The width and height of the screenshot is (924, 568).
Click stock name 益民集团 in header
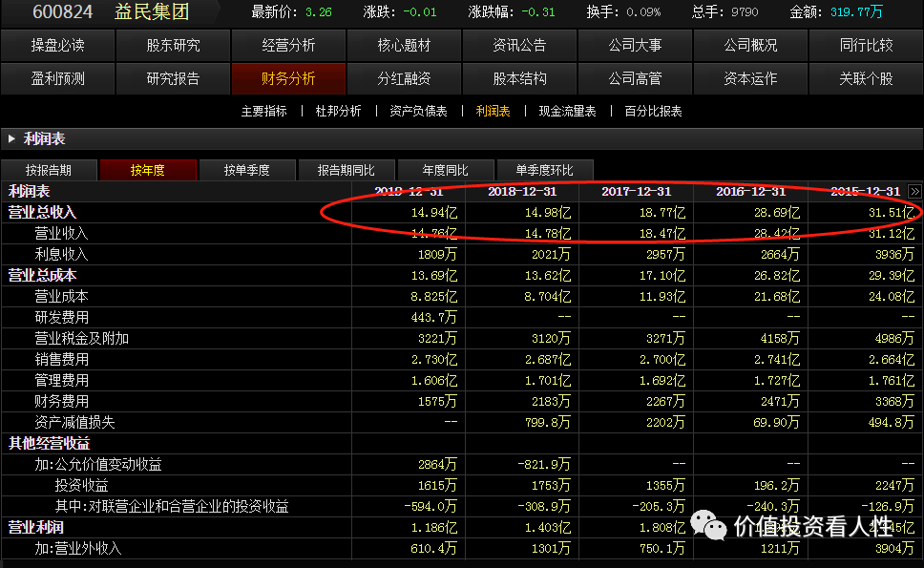152,11
